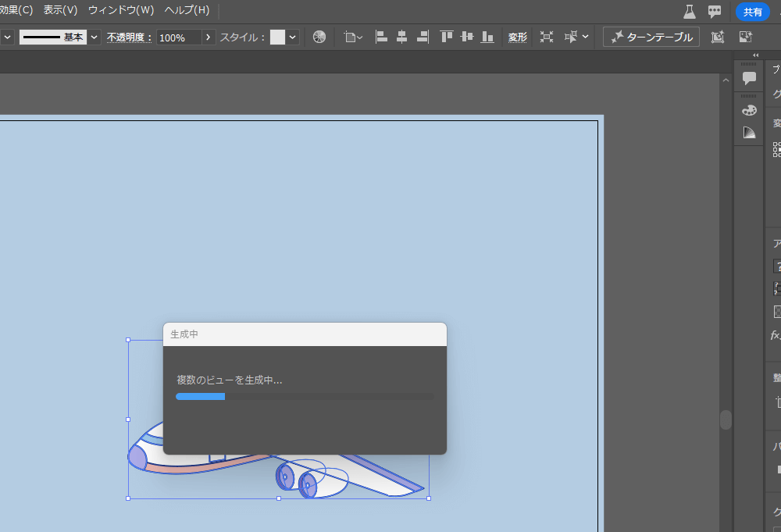
Task: Click vertical align top icon
Action: point(446,37)
